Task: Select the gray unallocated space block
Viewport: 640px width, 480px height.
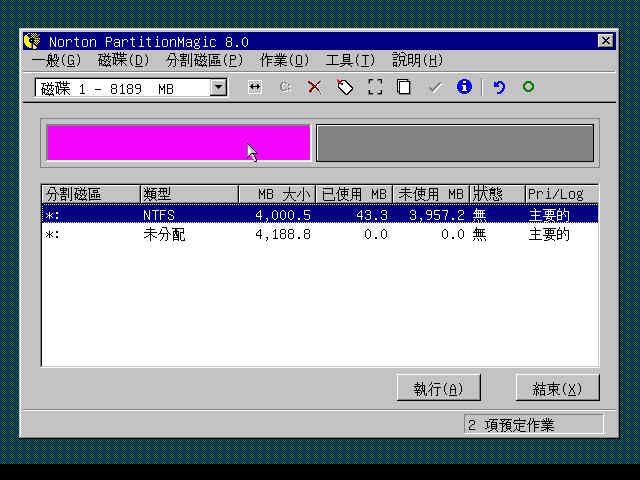Action: coord(455,143)
